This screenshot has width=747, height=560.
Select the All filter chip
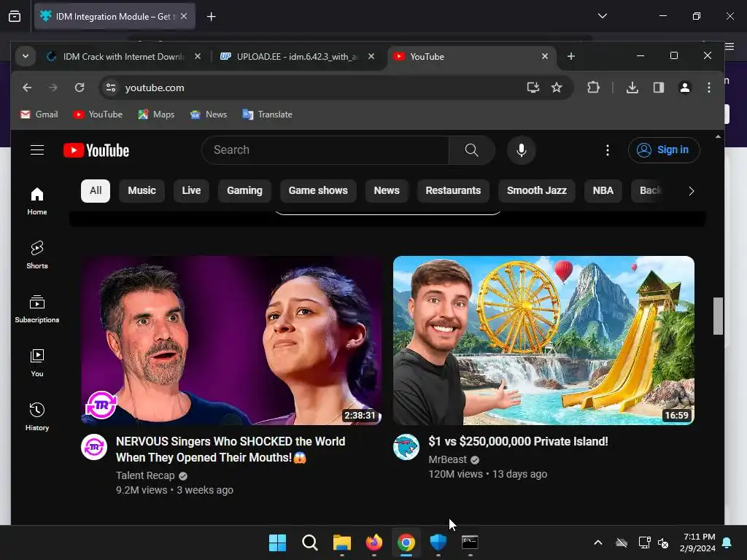[96, 190]
